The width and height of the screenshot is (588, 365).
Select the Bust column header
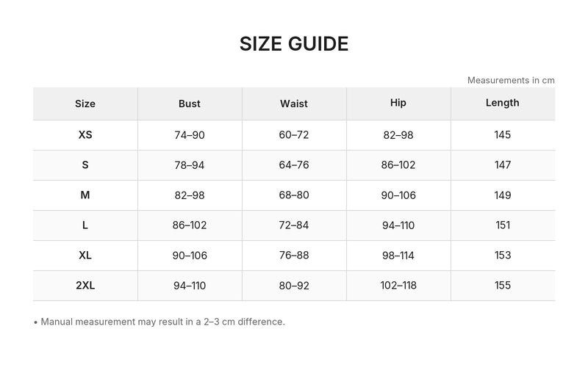click(190, 104)
